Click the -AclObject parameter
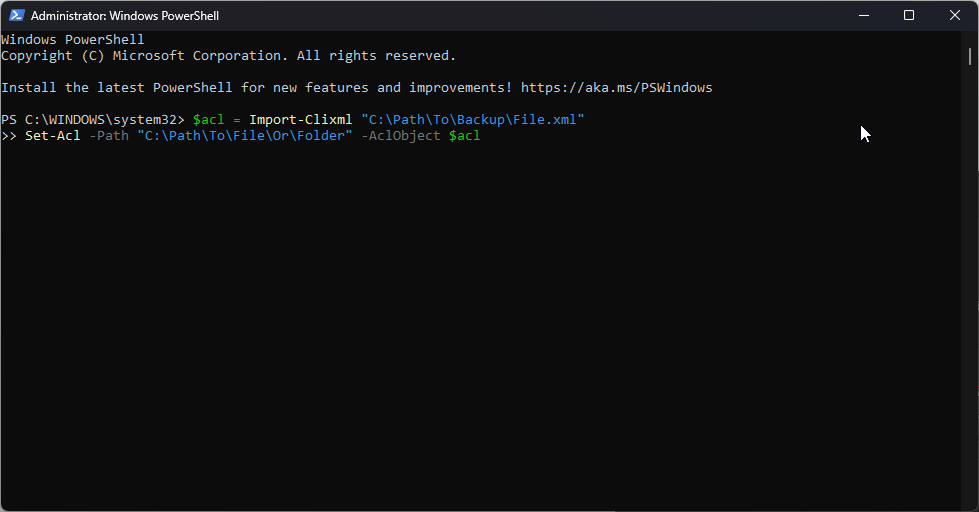Image resolution: width=979 pixels, height=512 pixels. [400, 136]
